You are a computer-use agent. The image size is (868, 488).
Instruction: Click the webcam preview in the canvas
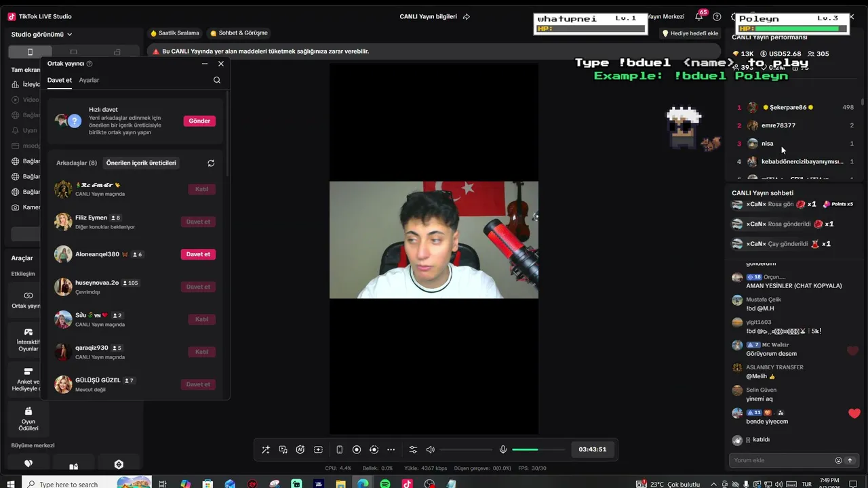(434, 240)
